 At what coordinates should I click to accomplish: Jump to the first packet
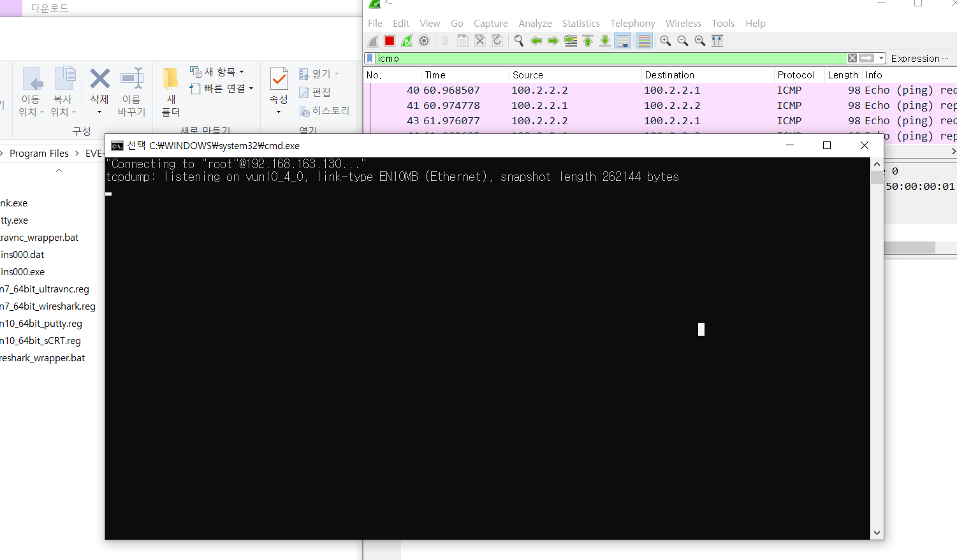[587, 40]
